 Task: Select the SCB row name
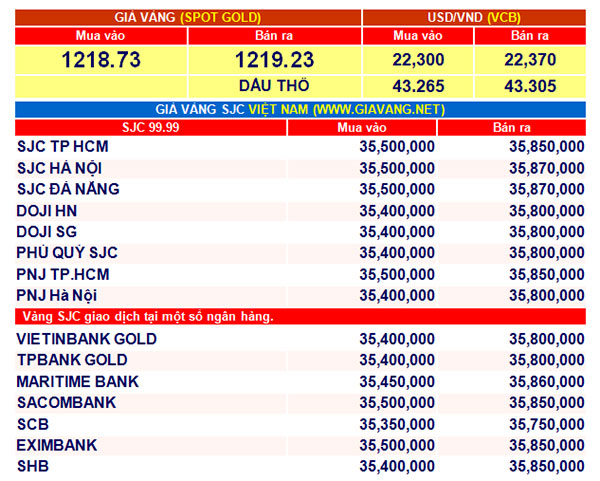point(33,424)
